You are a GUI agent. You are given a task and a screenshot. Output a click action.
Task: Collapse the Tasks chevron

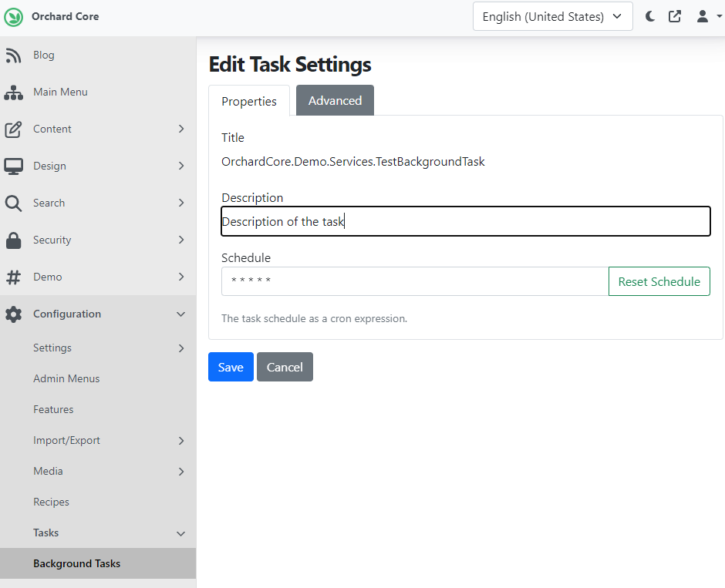click(180, 533)
